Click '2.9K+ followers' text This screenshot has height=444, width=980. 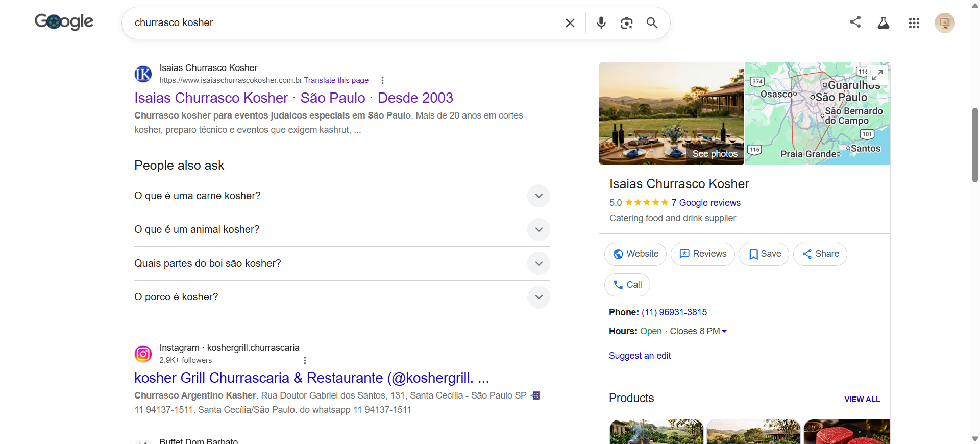click(185, 360)
